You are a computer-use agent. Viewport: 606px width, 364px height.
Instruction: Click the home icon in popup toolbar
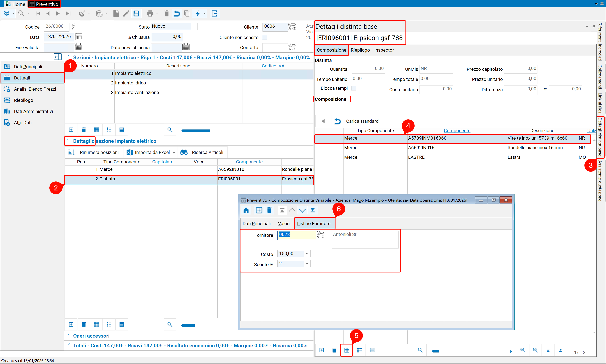coord(246,210)
